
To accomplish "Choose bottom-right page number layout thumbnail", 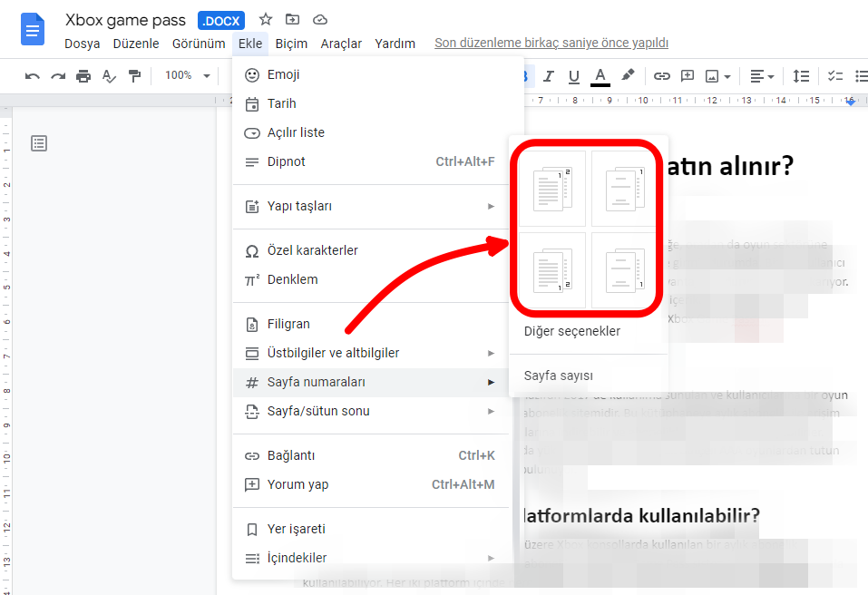I will [623, 269].
